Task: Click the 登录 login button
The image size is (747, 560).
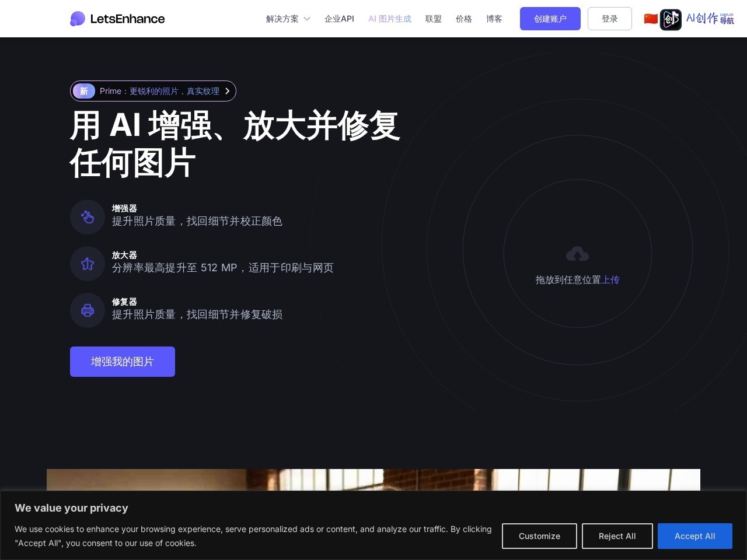Action: 610,19
